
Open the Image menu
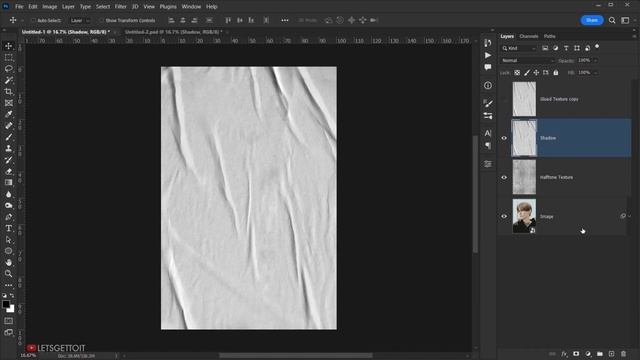[50, 7]
